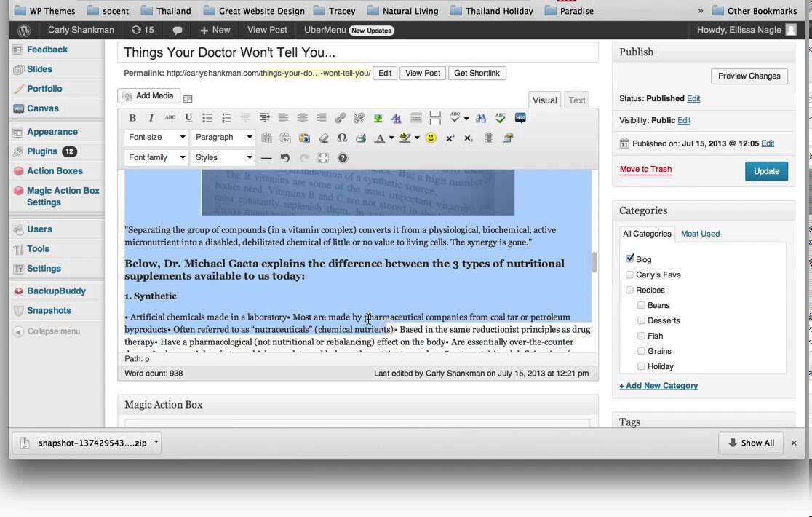Insert a numbered list
This screenshot has height=517, width=812.
point(226,118)
